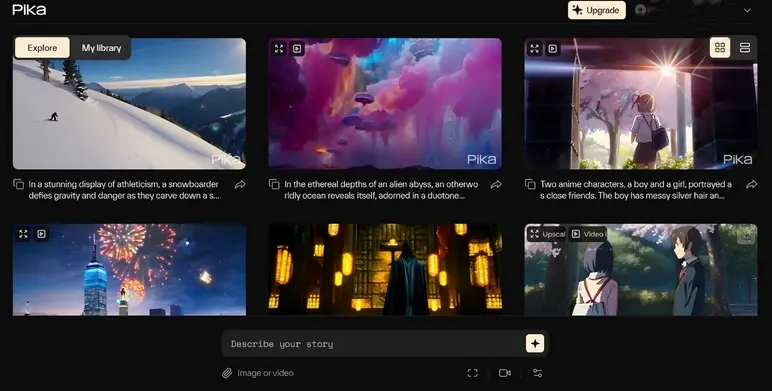Upscale icon on anime girl sunburst video
772x391 pixels.
coord(535,48)
